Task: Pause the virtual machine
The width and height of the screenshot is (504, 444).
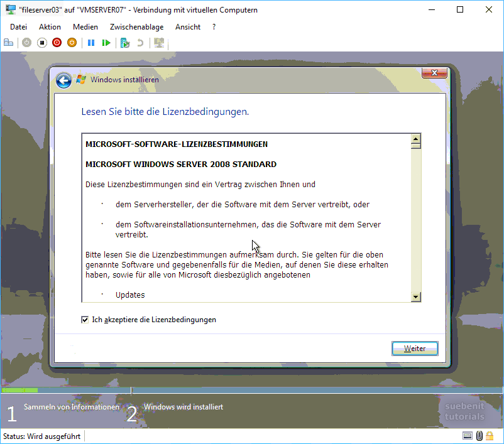Action: coord(91,43)
